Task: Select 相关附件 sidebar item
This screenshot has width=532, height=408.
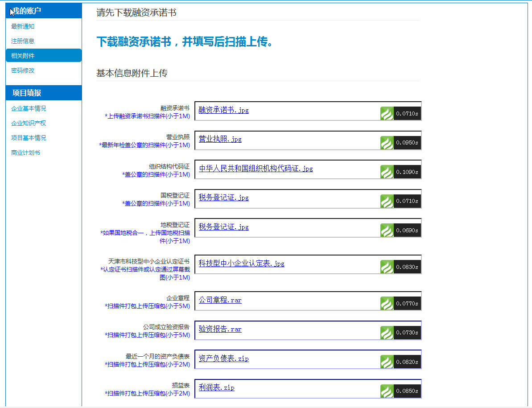Action: (x=23, y=56)
